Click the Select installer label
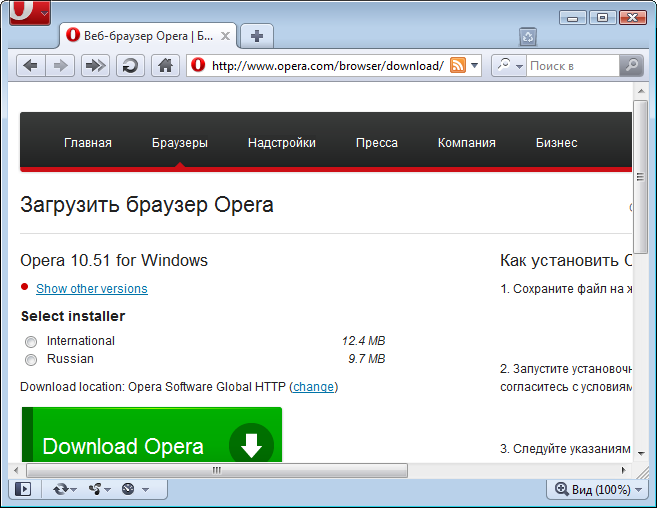Image resolution: width=657 pixels, height=508 pixels. [73, 316]
